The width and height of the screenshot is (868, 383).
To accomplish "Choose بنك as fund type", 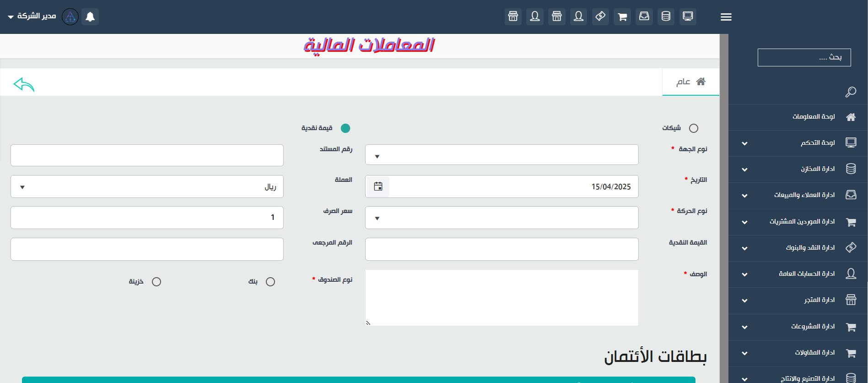I will 270,282.
